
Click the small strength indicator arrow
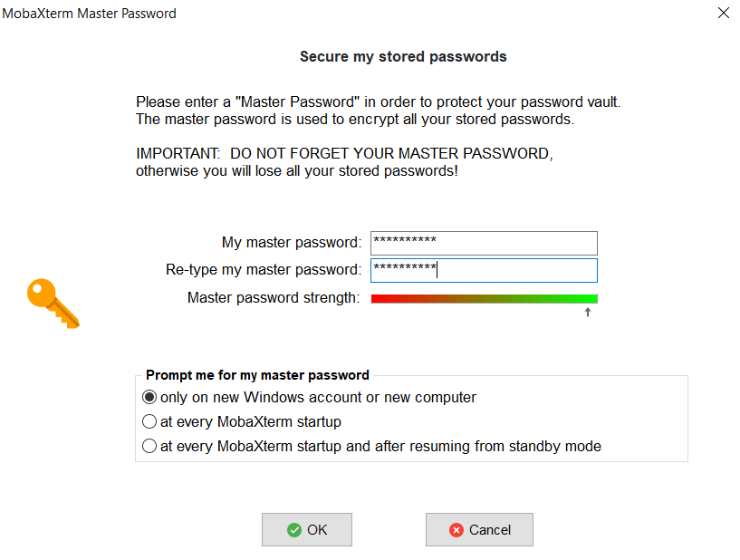(588, 313)
